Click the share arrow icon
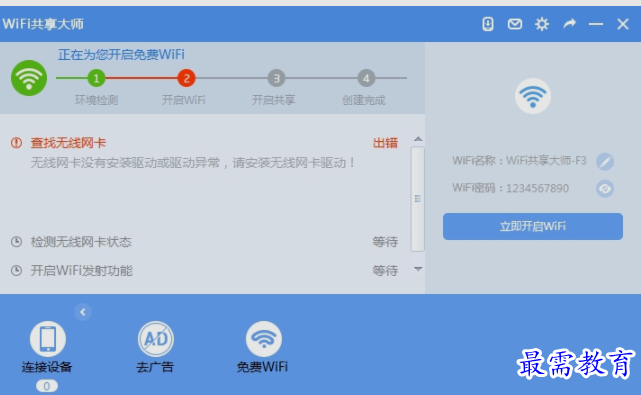The height and width of the screenshot is (395, 641). (569, 24)
